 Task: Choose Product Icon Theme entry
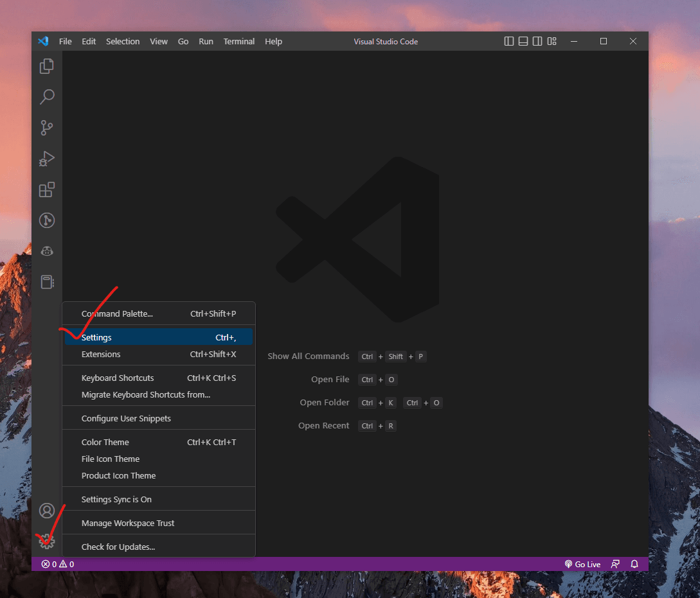(159, 476)
